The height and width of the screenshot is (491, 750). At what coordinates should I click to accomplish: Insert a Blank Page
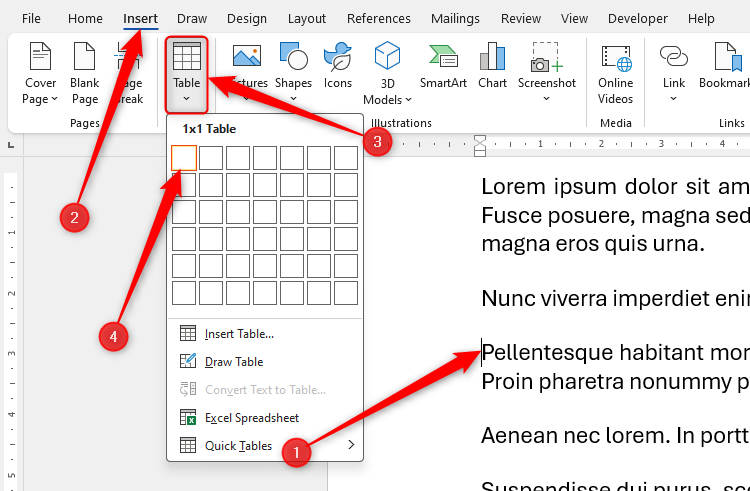pyautogui.click(x=85, y=58)
